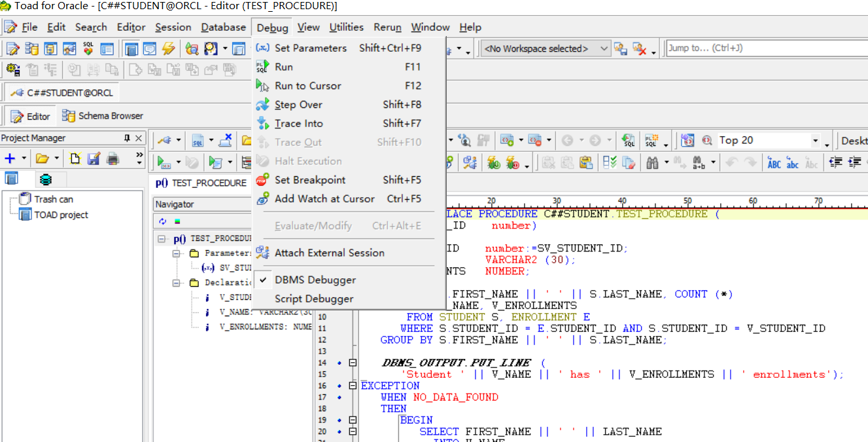Viewport: 868px width, 442px height.
Task: Pin the Project Manager panel
Action: pyautogui.click(x=128, y=138)
